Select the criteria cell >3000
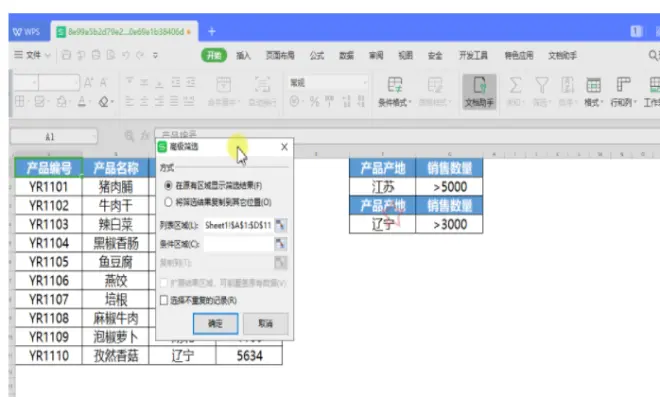The width and height of the screenshot is (660, 397). (449, 224)
